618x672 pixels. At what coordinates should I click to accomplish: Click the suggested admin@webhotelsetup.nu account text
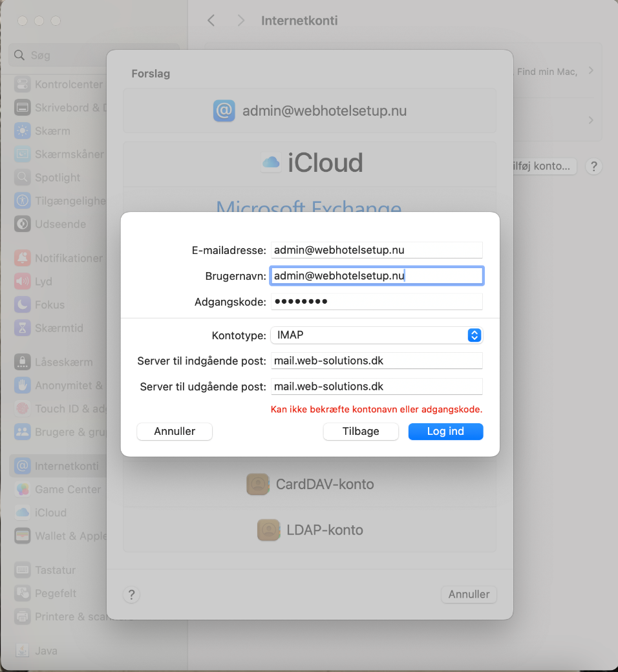pyautogui.click(x=325, y=110)
